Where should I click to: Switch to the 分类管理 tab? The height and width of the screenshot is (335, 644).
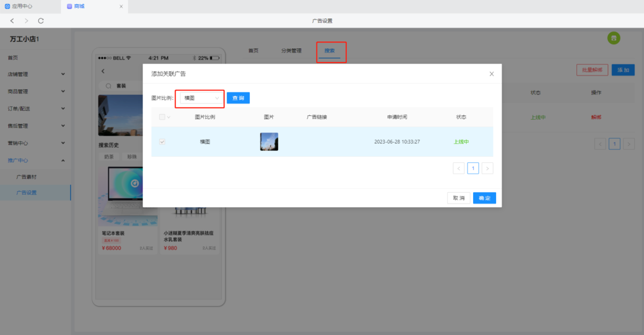(291, 51)
